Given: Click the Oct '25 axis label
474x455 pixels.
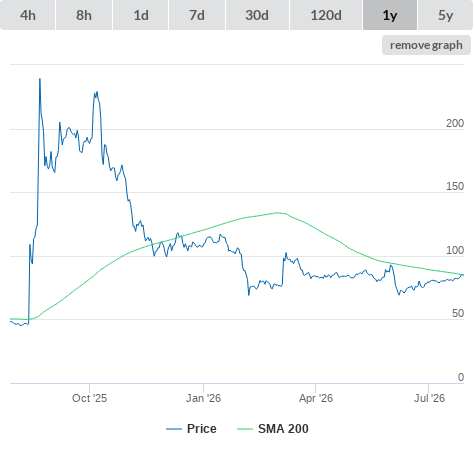Looking at the screenshot, I should tap(89, 398).
